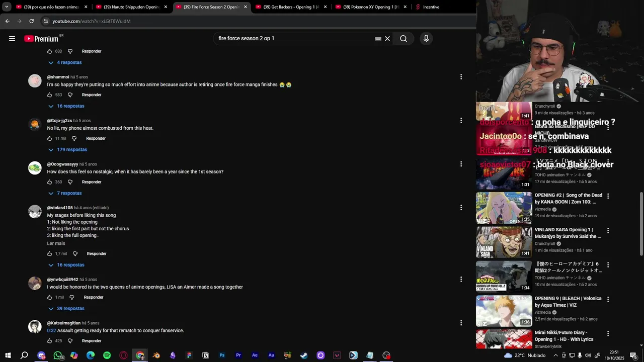The height and width of the screenshot is (362, 644).
Task: Expand 16 respostas under @stolas4105 comment
Action: [66, 265]
